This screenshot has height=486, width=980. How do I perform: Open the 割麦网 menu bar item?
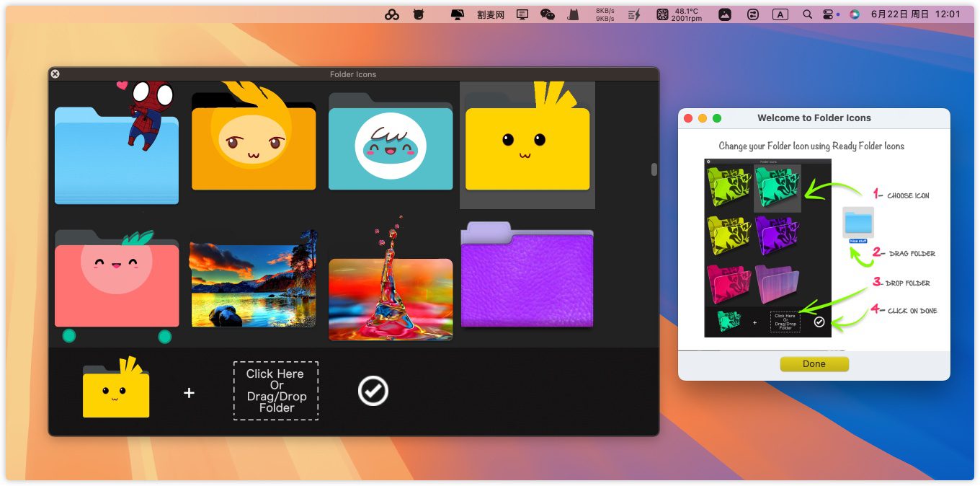[491, 14]
